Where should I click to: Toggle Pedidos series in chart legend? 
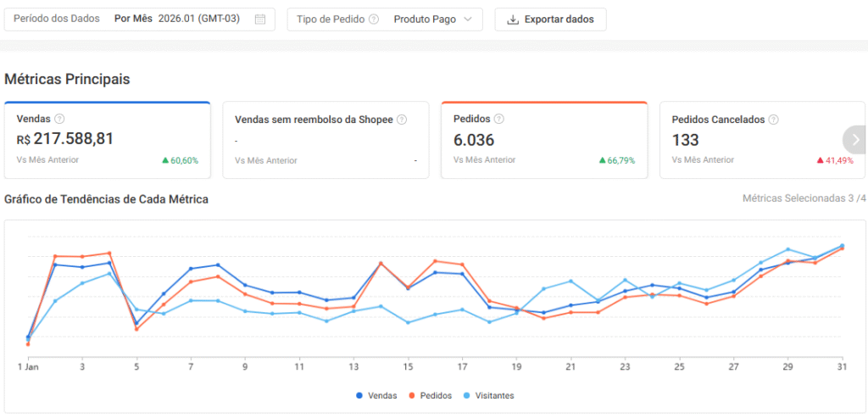tap(431, 396)
